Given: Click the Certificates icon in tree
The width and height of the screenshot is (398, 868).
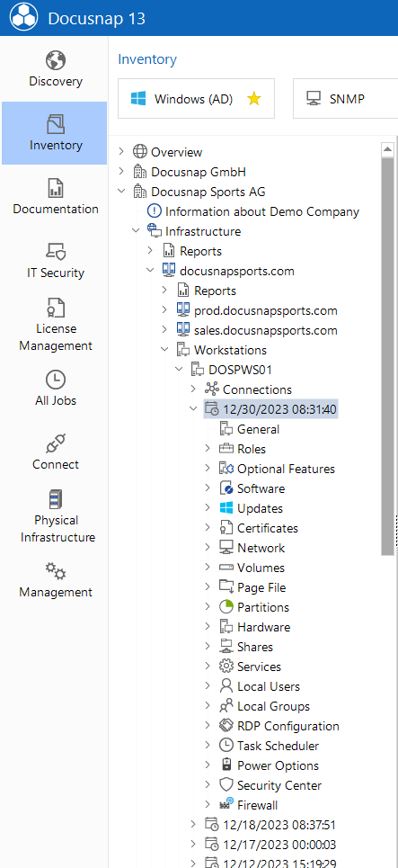Looking at the screenshot, I should (x=226, y=528).
